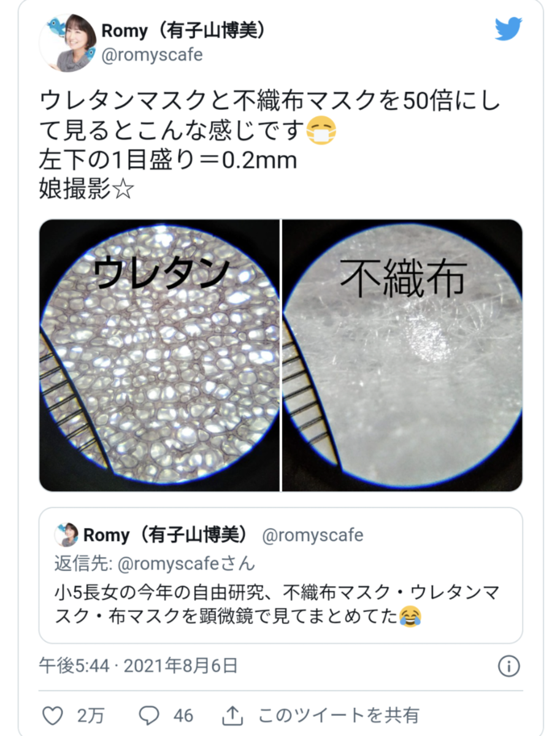Click the Twitter bird logo icon
This screenshot has width=560, height=736.
pyautogui.click(x=508, y=29)
